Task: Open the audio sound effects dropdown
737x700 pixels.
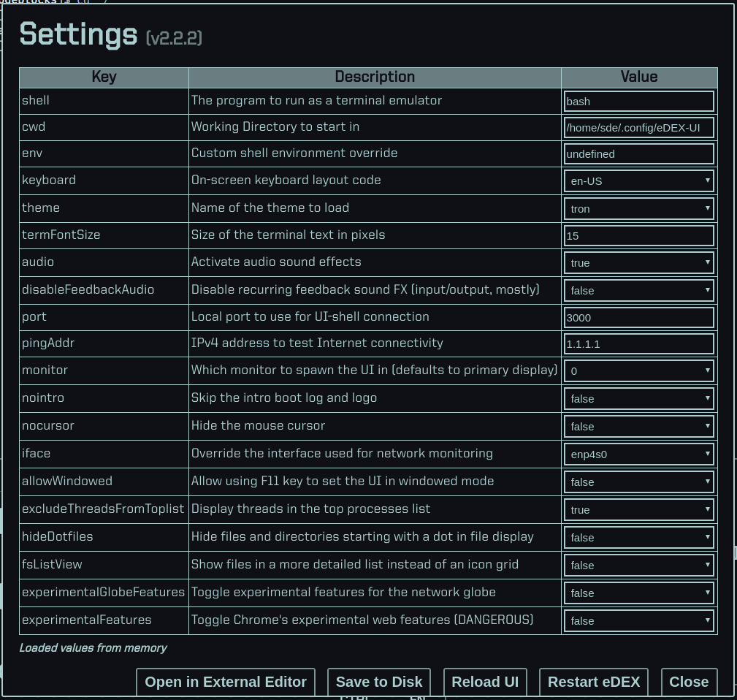Action: click(x=638, y=262)
